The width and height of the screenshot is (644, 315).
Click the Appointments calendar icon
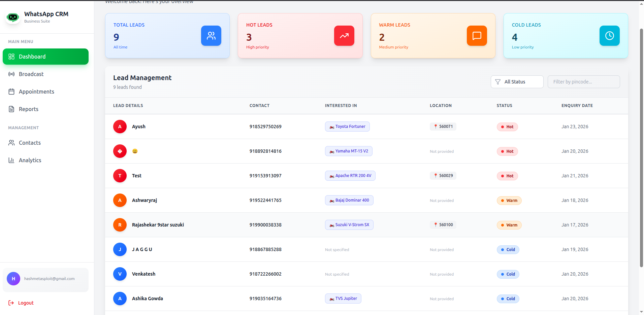pyautogui.click(x=11, y=92)
